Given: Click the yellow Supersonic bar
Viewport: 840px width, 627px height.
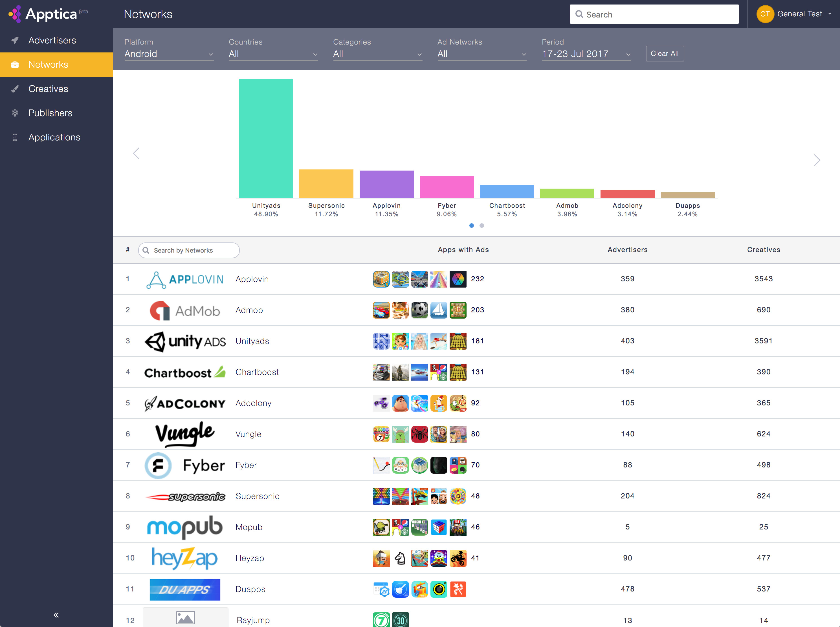Looking at the screenshot, I should (x=326, y=184).
